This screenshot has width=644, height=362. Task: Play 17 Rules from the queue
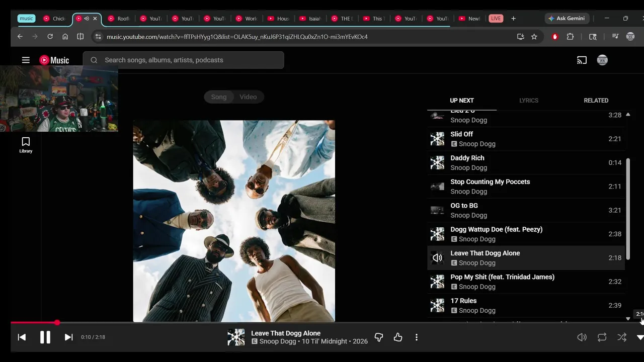526,306
